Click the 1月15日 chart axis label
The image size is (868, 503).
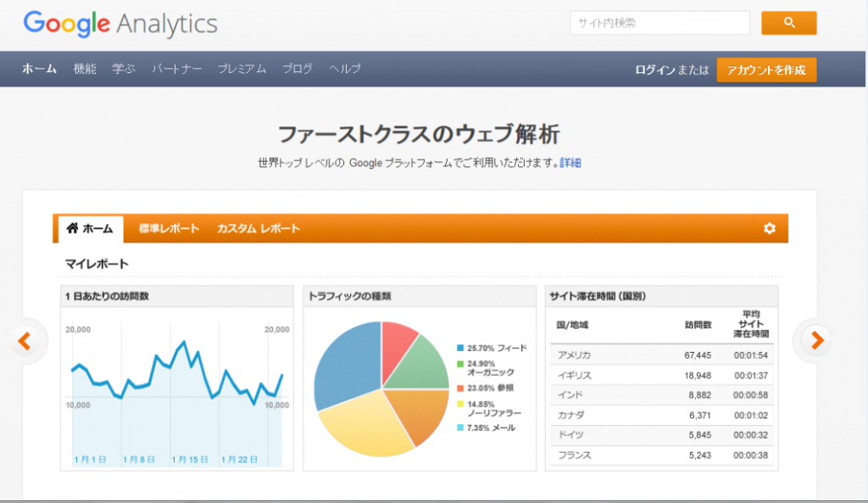pos(190,459)
